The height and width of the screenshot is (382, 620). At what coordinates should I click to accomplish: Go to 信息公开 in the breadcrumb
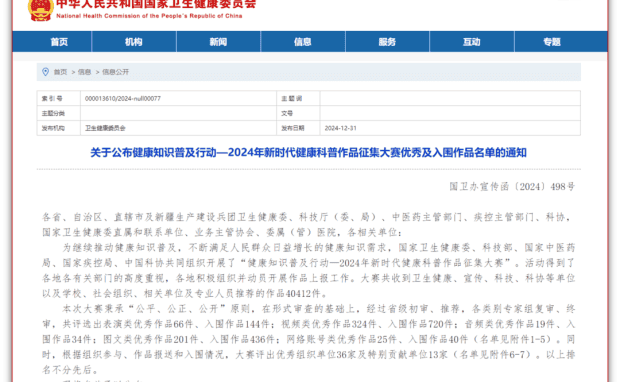coord(115,72)
